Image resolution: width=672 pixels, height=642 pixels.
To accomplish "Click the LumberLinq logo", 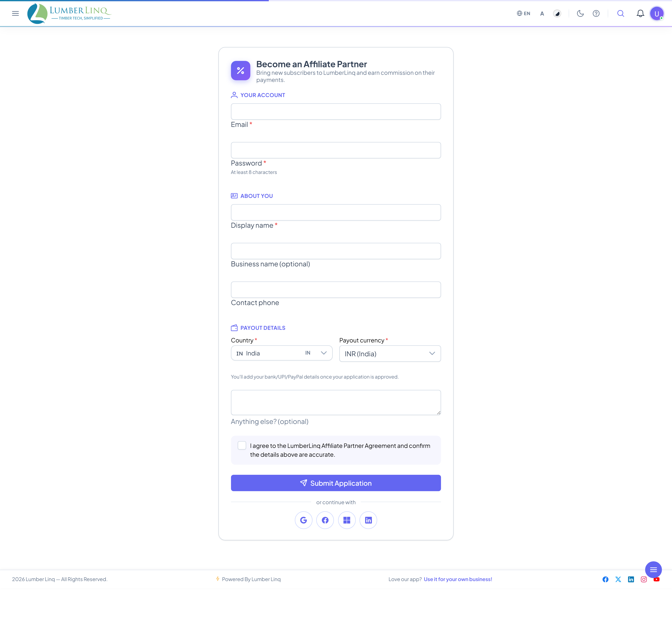I will click(69, 13).
